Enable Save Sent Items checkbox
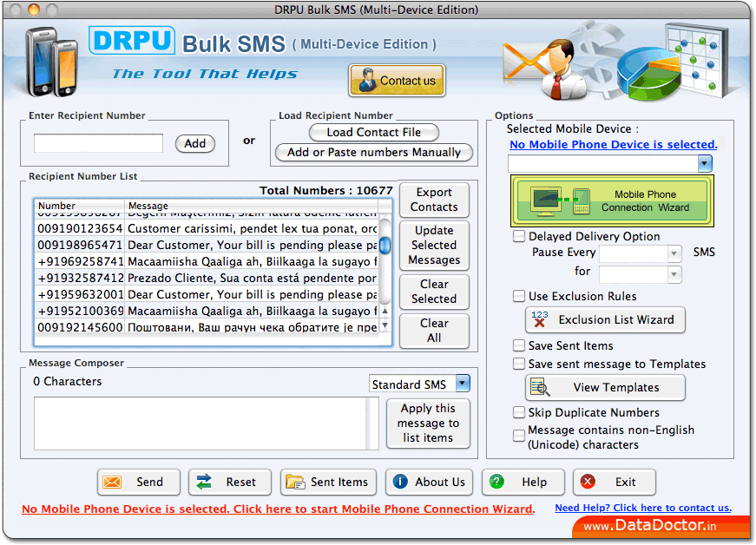Image resolution: width=756 pixels, height=545 pixels. pyautogui.click(x=519, y=345)
